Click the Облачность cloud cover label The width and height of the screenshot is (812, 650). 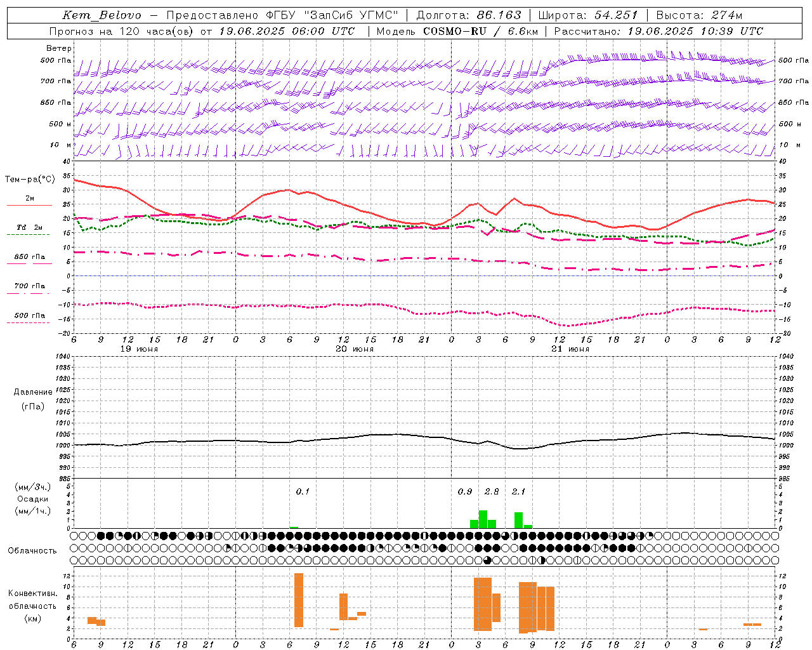(32, 551)
